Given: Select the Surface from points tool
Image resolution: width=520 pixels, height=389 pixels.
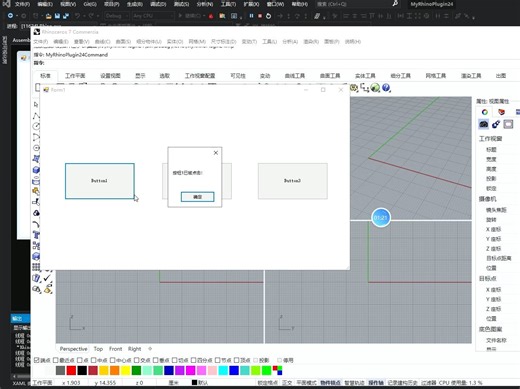Looking at the screenshot, I should pyautogui.click(x=36, y=159).
